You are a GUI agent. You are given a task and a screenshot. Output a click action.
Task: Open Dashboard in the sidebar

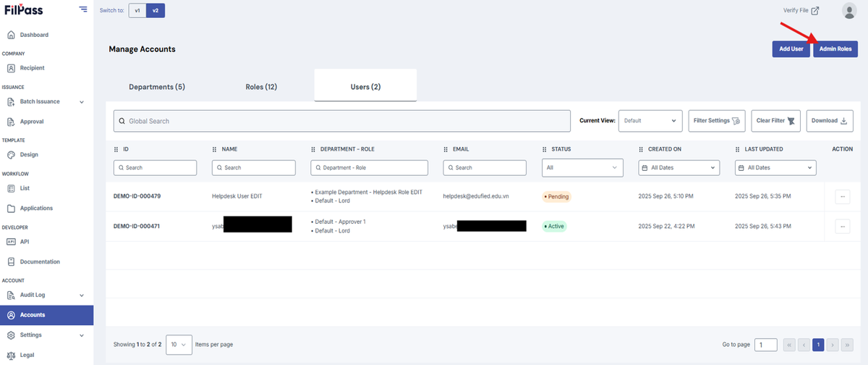tap(34, 35)
